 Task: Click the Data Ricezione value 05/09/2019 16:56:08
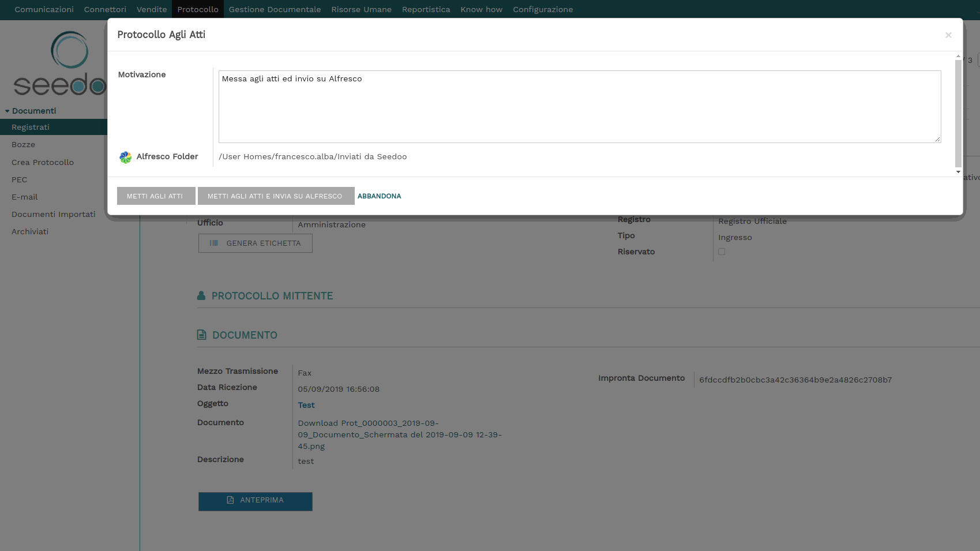339,389
